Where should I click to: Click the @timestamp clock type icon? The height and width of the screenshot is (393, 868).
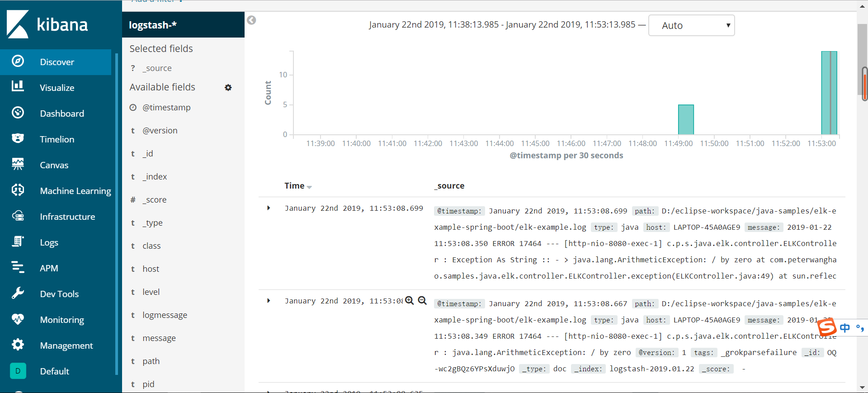[x=133, y=108]
